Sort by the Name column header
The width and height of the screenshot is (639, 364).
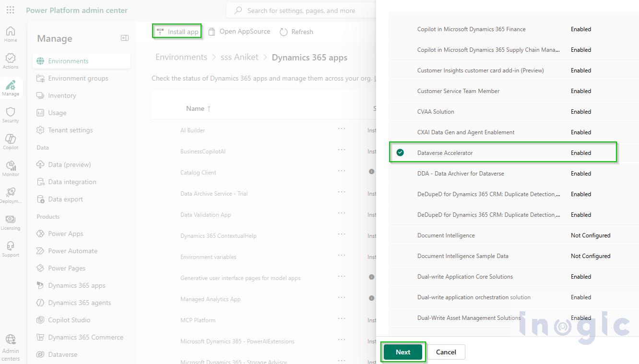[x=198, y=108]
